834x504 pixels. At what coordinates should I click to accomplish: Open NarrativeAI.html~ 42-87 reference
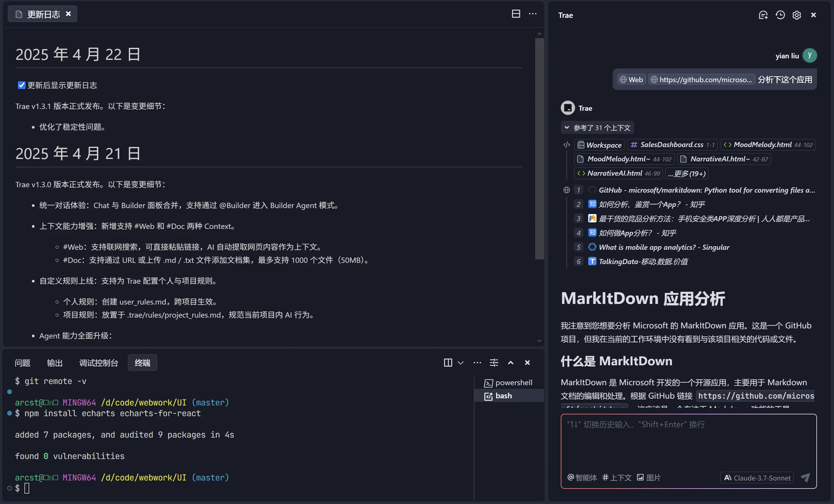pyautogui.click(x=724, y=159)
